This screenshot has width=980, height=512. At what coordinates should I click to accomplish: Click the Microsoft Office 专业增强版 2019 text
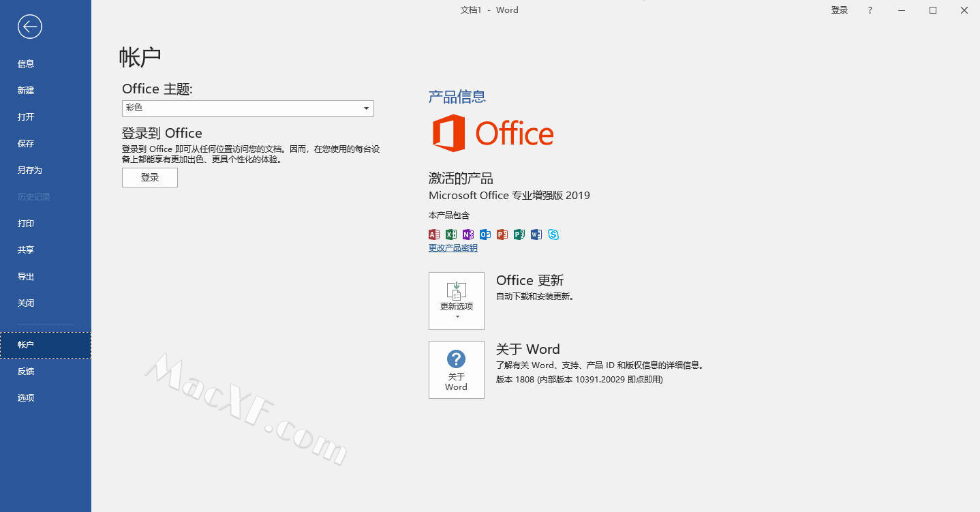pos(509,195)
